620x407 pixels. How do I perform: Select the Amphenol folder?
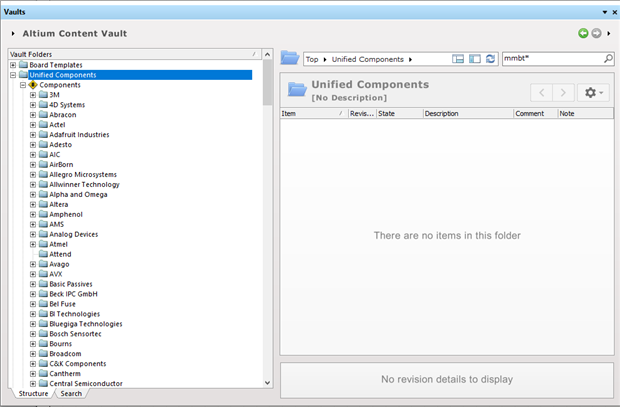tap(66, 214)
